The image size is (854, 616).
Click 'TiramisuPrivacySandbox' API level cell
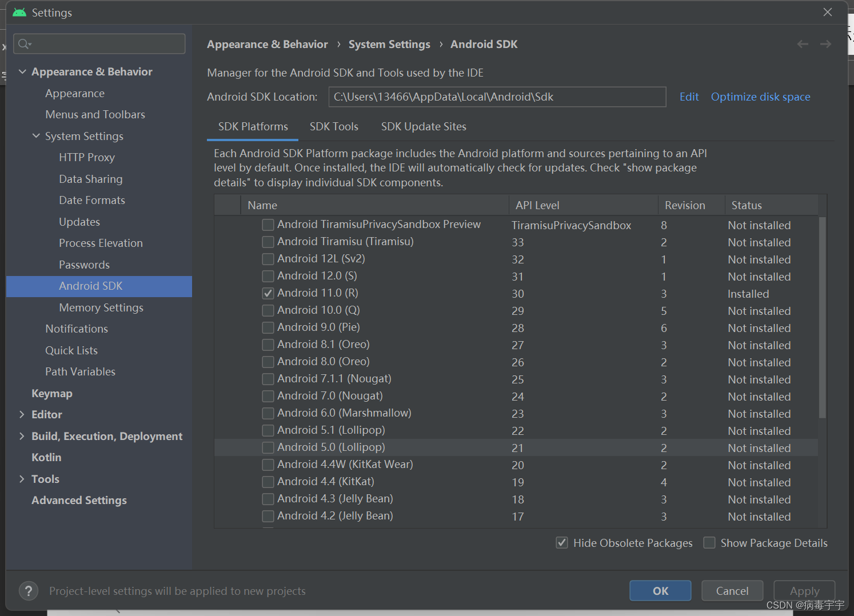[571, 225]
